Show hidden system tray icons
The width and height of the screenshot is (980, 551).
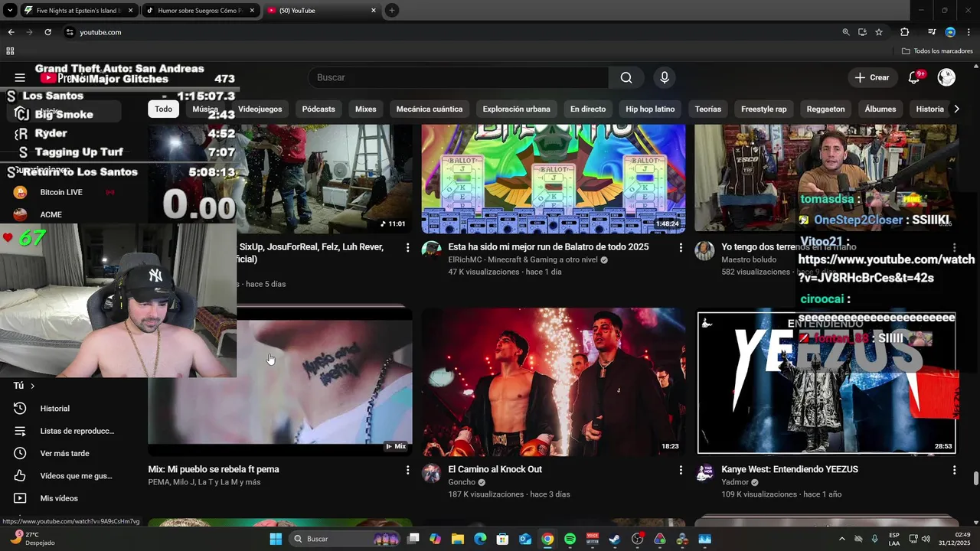pyautogui.click(x=842, y=539)
